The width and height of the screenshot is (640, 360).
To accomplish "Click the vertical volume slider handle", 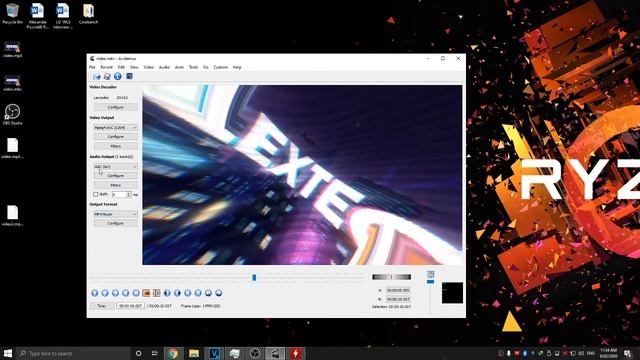I will click(431, 282).
